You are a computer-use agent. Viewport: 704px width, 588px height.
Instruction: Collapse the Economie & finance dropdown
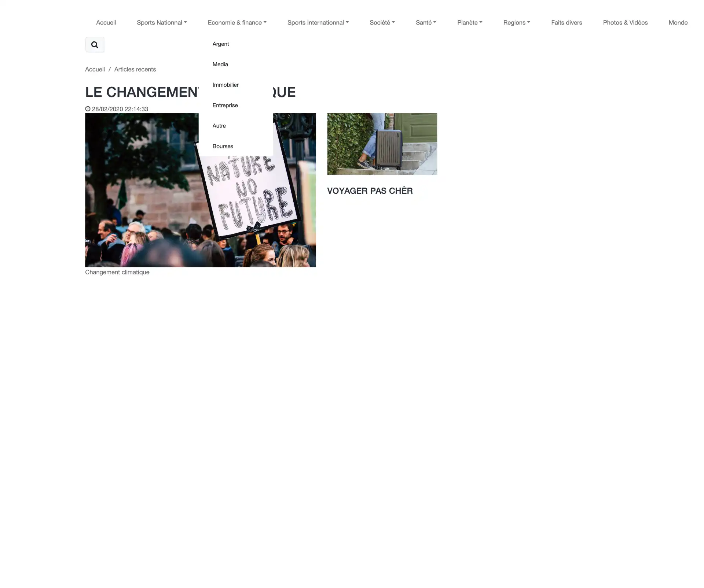point(237,22)
